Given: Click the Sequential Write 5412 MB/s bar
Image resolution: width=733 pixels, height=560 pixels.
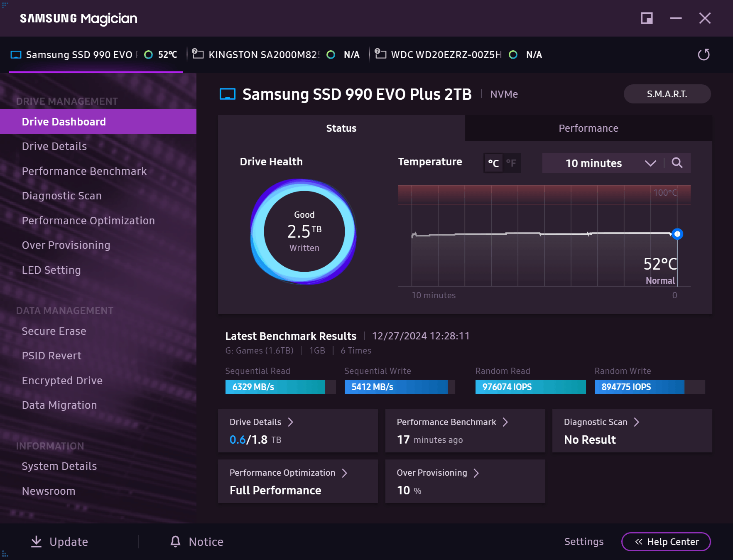Looking at the screenshot, I should [400, 387].
